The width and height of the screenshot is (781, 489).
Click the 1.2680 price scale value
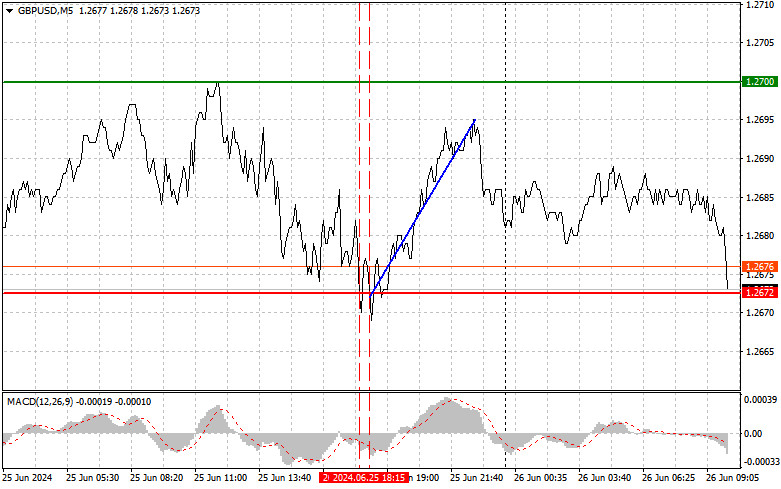tap(760, 236)
